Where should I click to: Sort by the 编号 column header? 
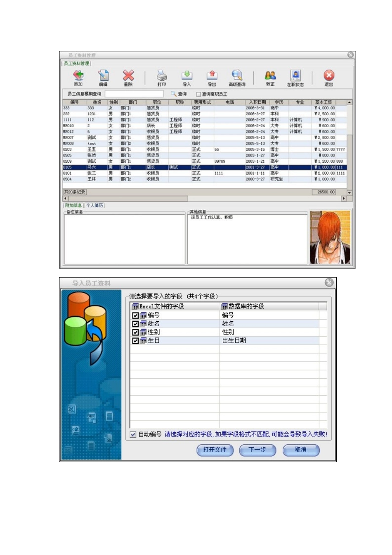pos(75,102)
